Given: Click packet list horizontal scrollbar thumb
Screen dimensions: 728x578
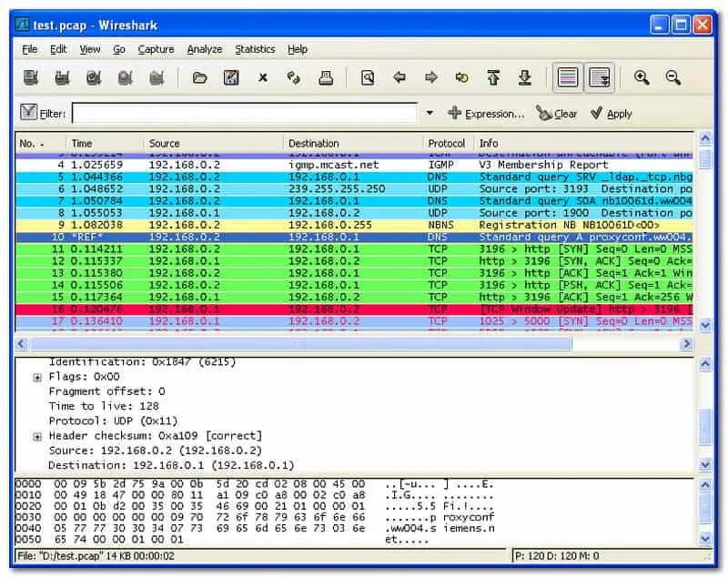Looking at the screenshot, I should [x=301, y=344].
